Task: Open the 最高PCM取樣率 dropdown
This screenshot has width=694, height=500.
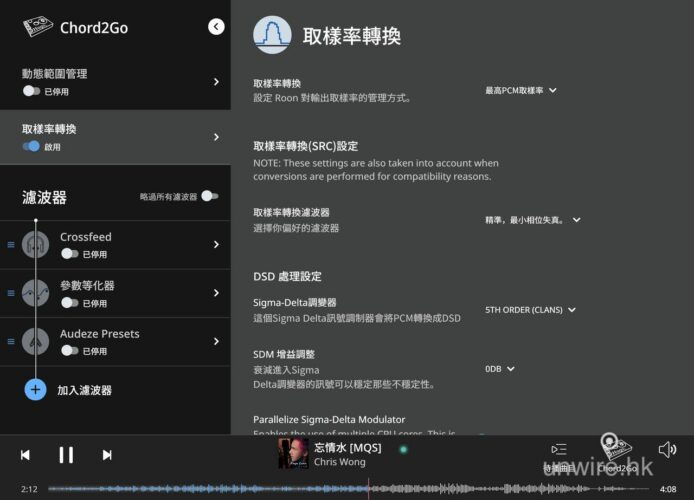Action: (x=520, y=91)
